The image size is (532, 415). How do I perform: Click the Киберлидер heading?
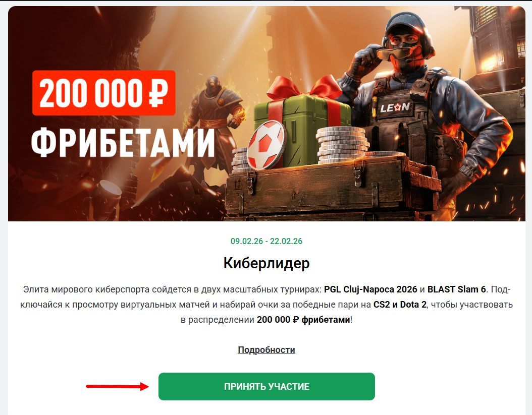(267, 263)
